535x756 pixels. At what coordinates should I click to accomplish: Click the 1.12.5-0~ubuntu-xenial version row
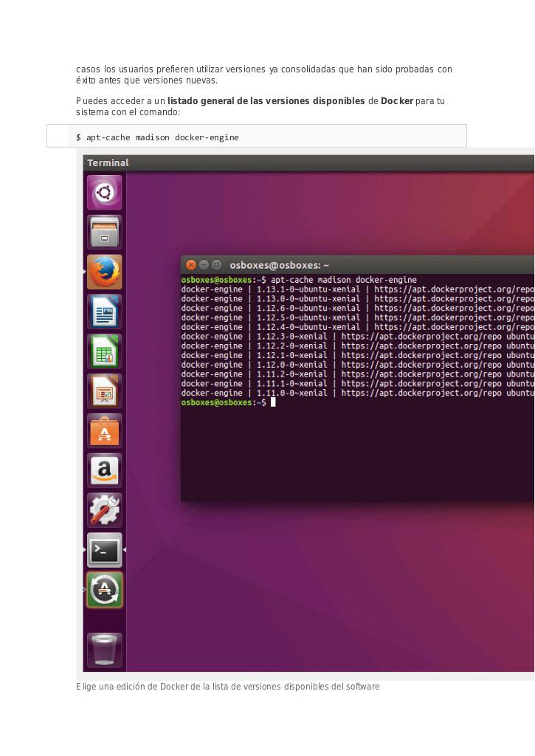357,317
